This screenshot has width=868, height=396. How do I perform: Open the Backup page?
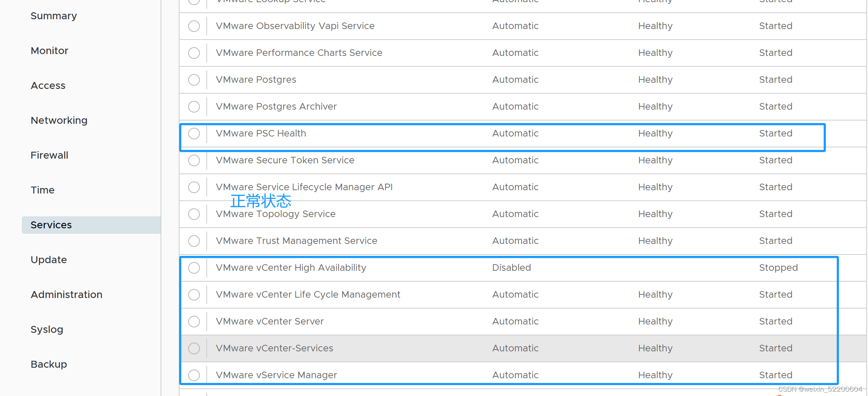pos(49,364)
